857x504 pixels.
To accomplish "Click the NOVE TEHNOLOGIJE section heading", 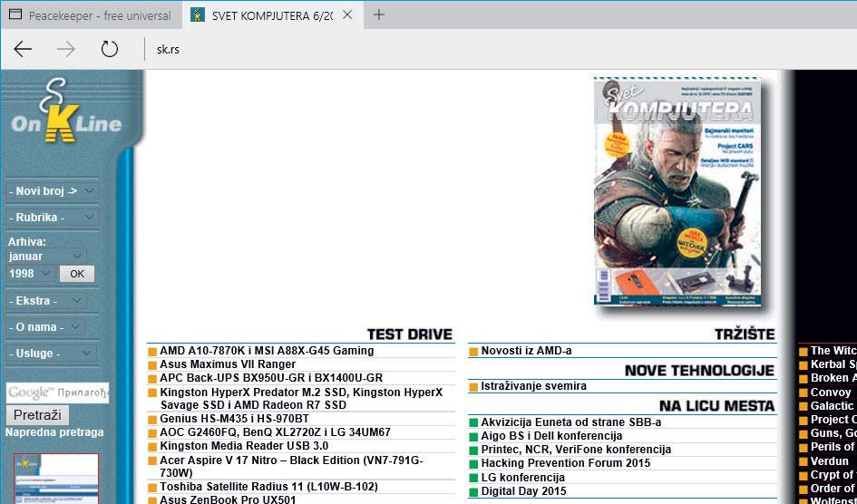I will point(699,371).
